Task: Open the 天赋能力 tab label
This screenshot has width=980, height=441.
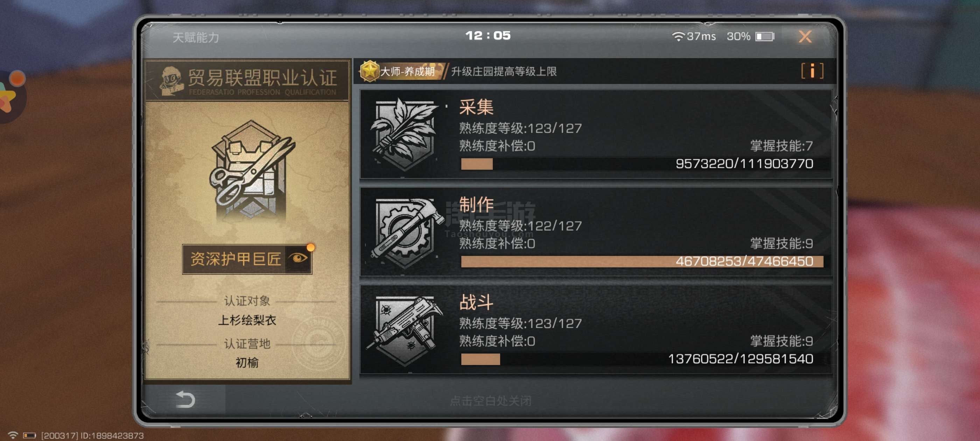Action: [196, 37]
